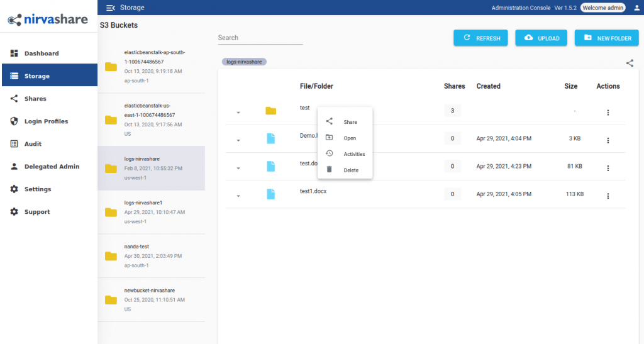Open Login Profiles in sidebar

pyautogui.click(x=49, y=121)
